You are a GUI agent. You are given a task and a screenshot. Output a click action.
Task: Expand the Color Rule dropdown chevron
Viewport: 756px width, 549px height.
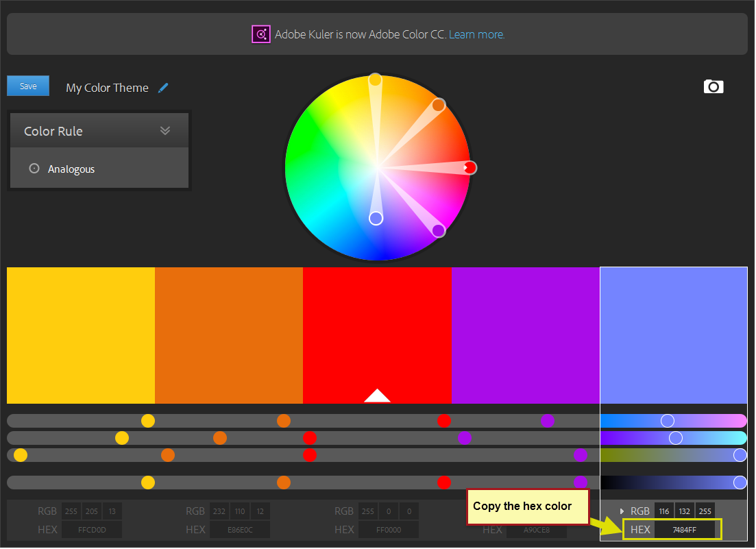(165, 130)
